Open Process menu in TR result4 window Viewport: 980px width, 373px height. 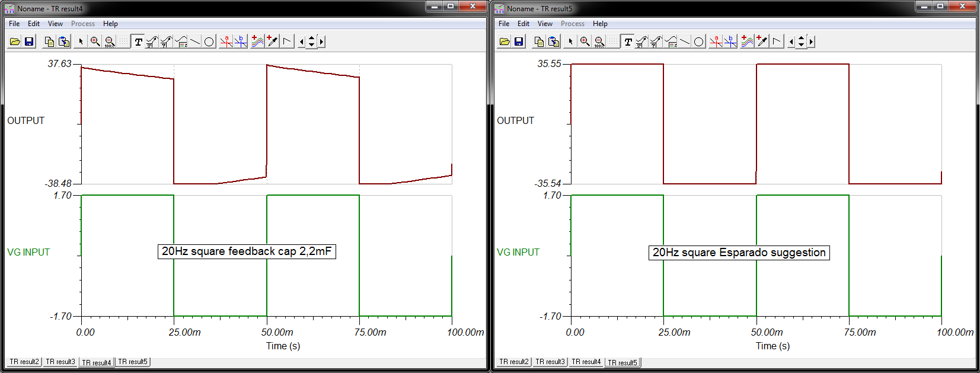point(83,24)
